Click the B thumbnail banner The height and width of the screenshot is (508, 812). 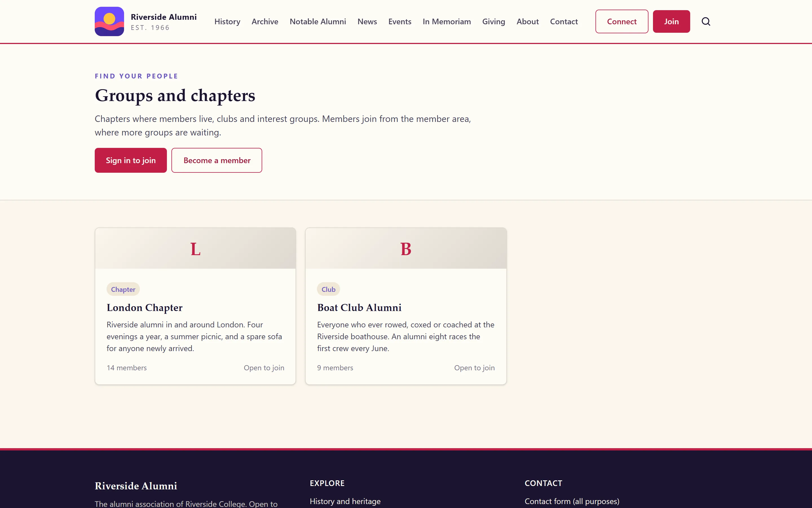click(x=406, y=249)
